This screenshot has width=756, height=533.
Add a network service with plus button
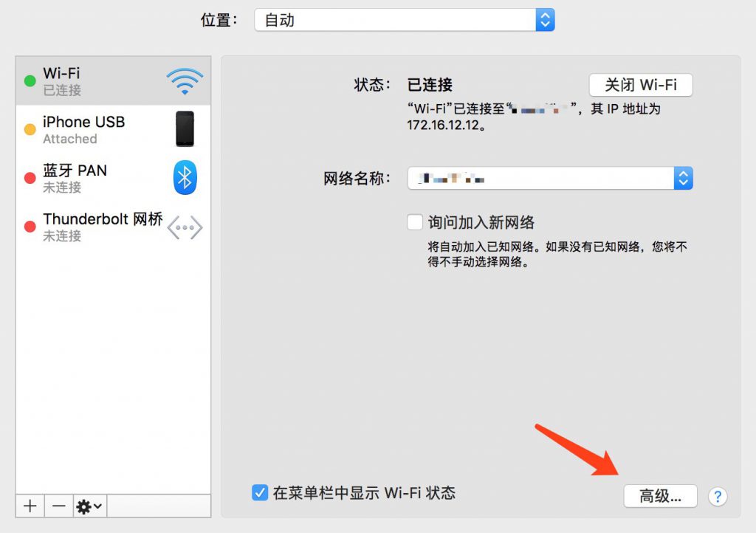tap(30, 506)
